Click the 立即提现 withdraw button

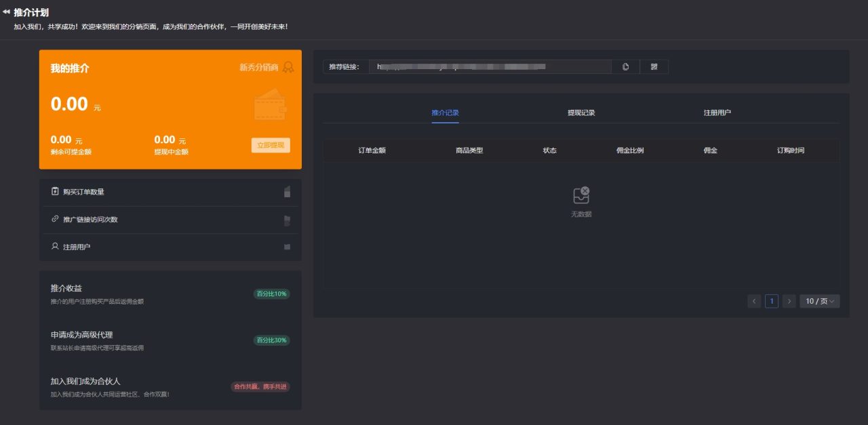click(270, 145)
